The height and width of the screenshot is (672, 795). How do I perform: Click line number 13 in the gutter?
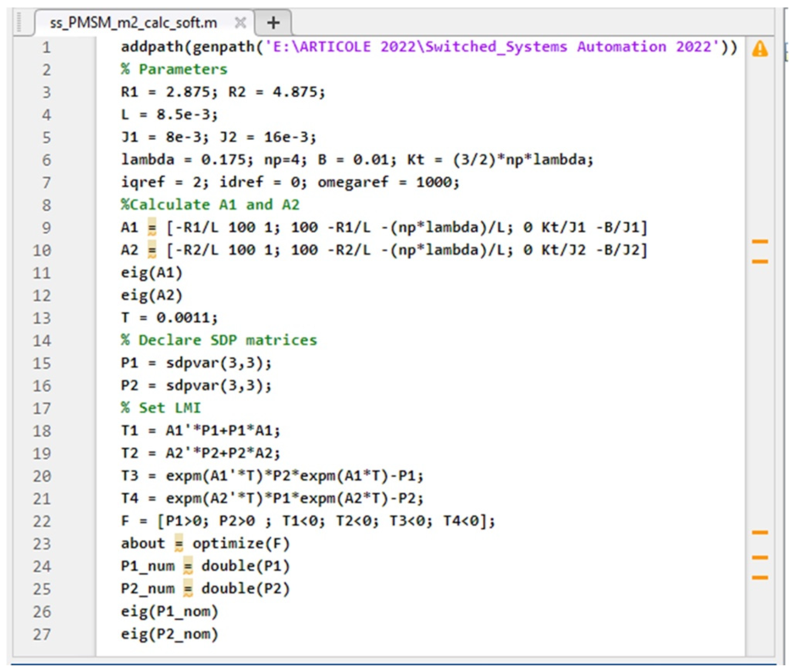(42, 318)
